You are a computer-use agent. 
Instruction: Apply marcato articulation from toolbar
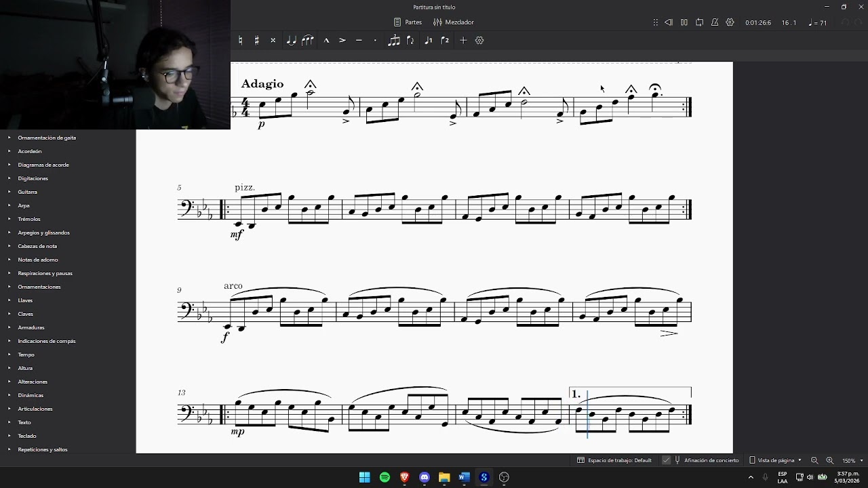coord(326,41)
